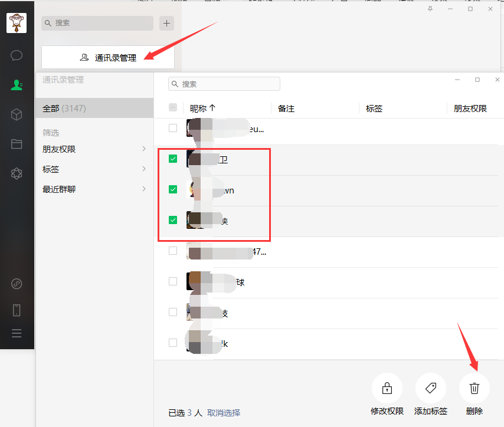
Task: Click the 取消选择 link
Action: click(224, 413)
